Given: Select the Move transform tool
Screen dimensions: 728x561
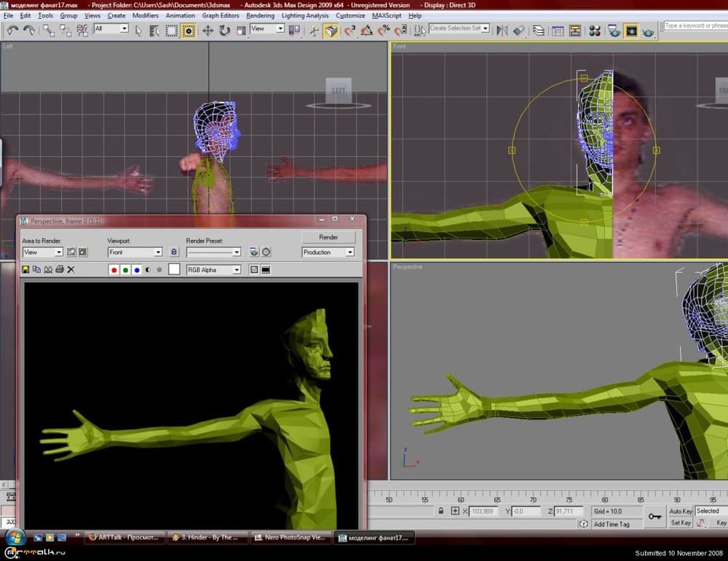Looking at the screenshot, I should coord(207,30).
